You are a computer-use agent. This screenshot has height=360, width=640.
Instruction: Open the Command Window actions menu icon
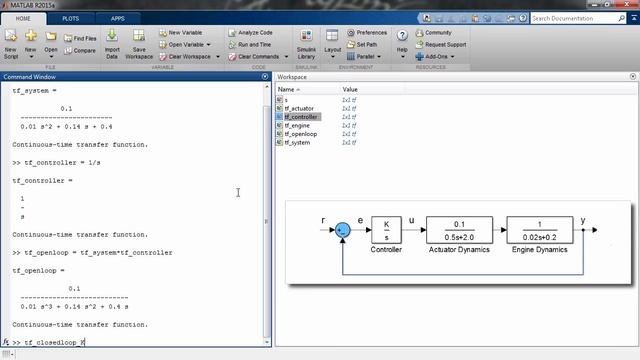pos(265,77)
